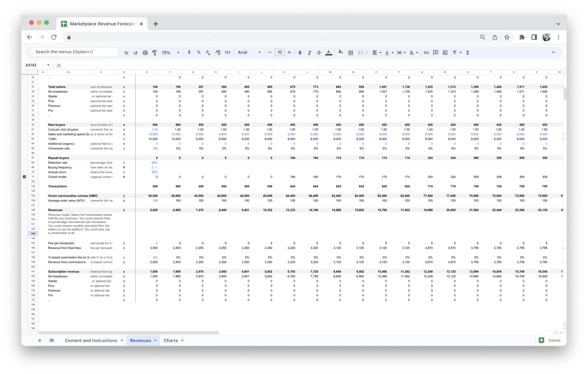Insert a chart
588x374 pixels.
point(445,52)
